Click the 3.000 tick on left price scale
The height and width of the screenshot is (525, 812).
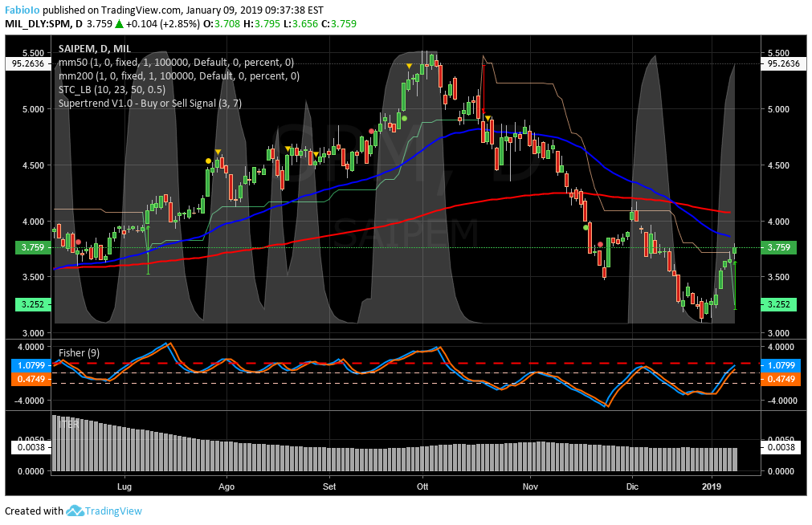coord(34,333)
